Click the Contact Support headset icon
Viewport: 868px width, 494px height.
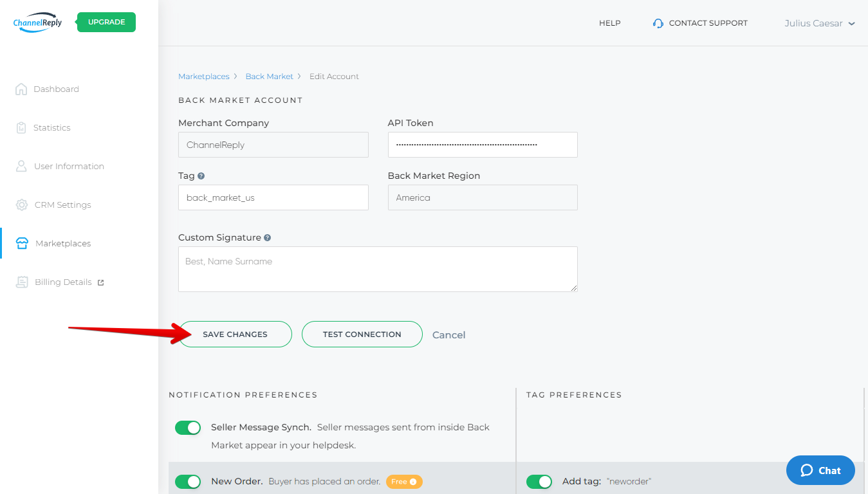pyautogui.click(x=658, y=23)
